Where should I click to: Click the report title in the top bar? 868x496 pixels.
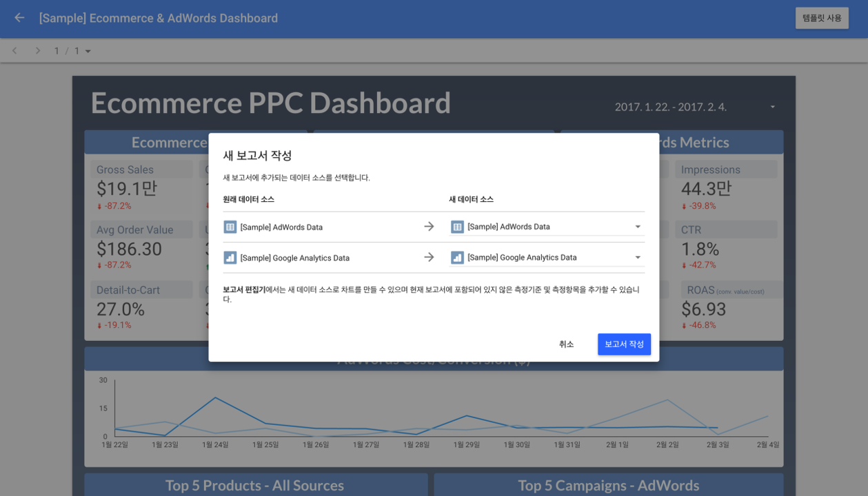click(159, 18)
